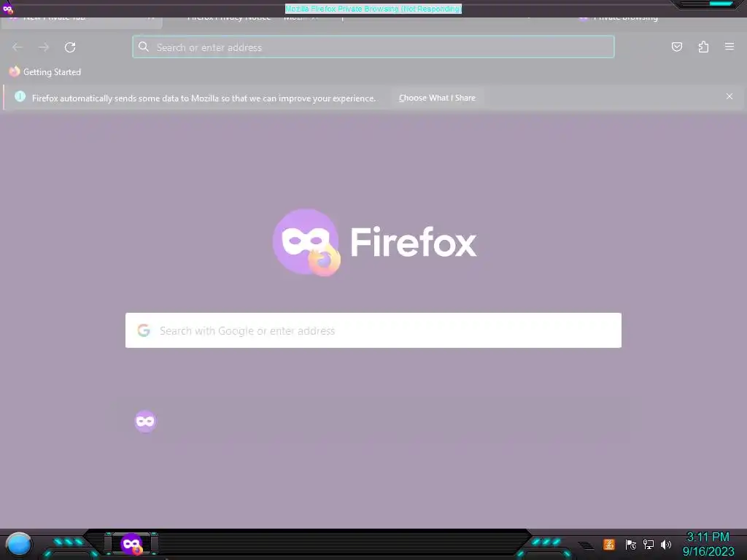
Task: Click the Choose What I Share button
Action: [x=437, y=98]
